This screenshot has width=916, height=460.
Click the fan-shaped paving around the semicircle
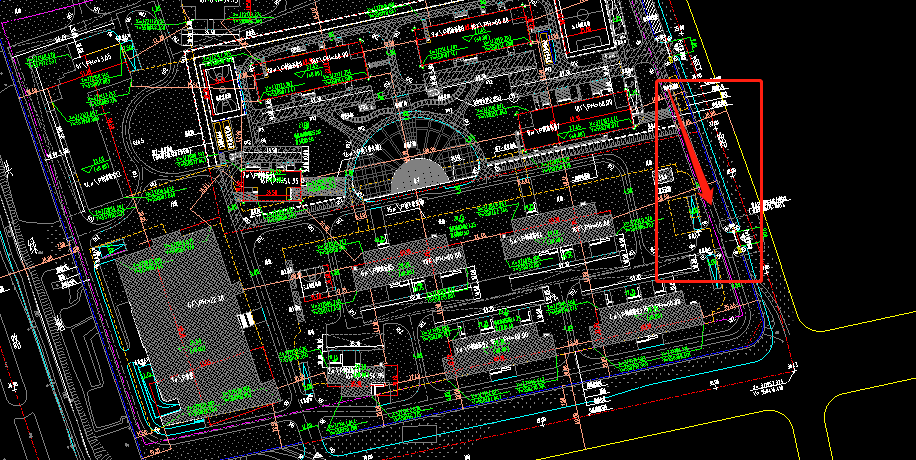[x=418, y=140]
